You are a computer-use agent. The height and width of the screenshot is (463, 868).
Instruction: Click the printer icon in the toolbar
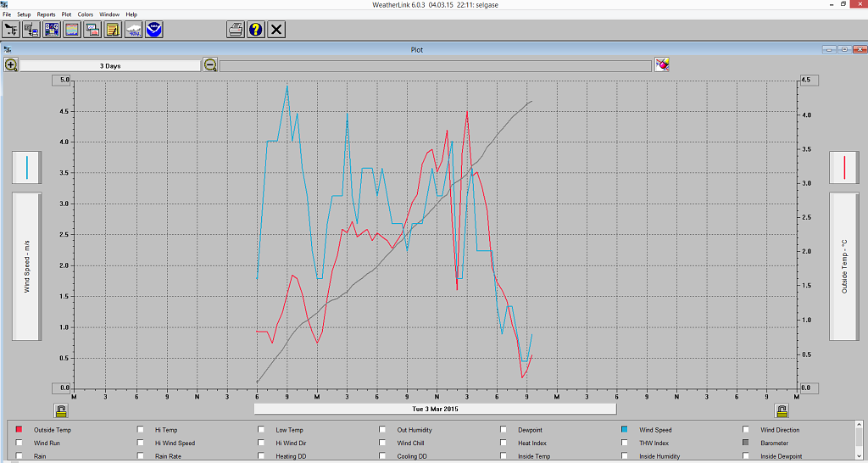coord(236,30)
